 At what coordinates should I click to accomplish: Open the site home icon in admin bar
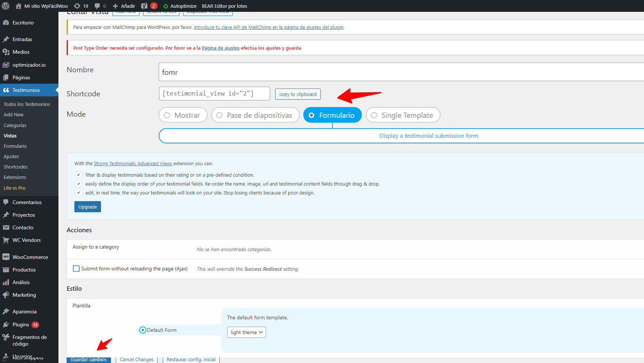[18, 6]
